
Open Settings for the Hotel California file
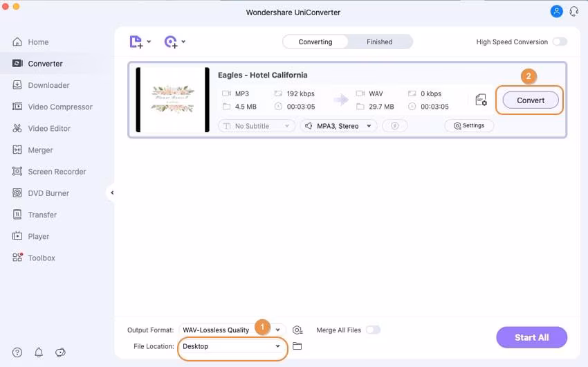click(469, 126)
